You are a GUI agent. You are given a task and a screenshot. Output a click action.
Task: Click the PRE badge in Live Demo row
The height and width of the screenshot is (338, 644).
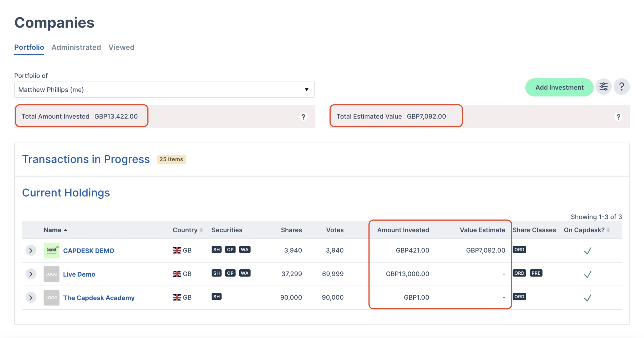(x=536, y=273)
